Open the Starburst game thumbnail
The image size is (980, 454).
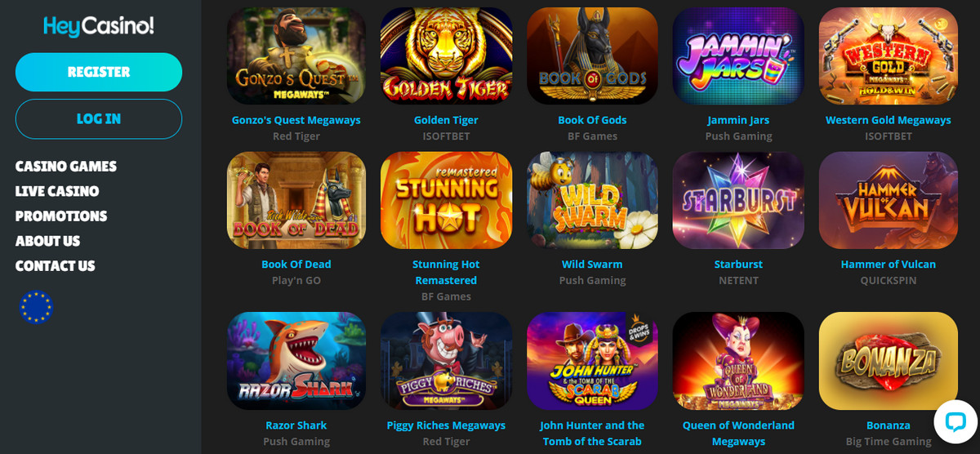tap(738, 200)
